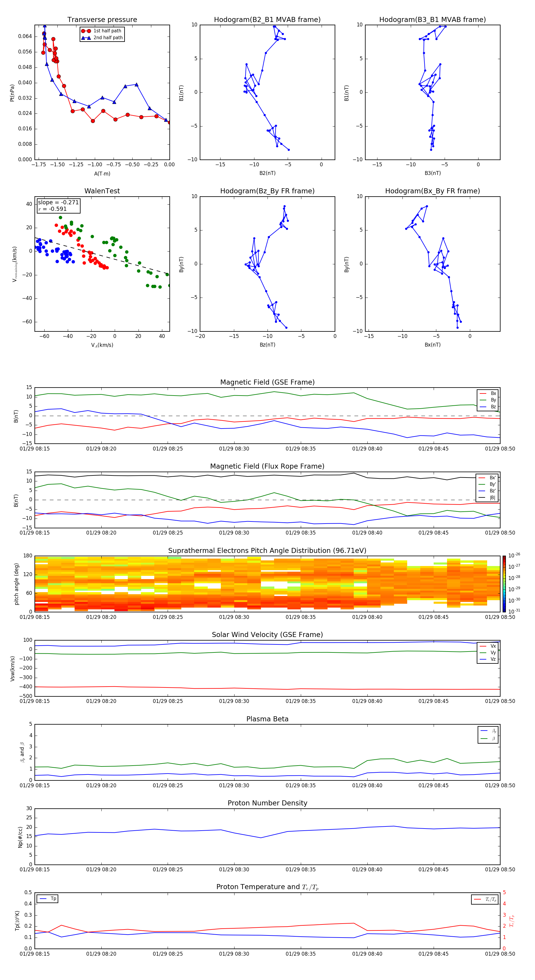535x980 pixels.
Task: Click the red Te/Tp right-side axis label
Action: click(x=512, y=921)
